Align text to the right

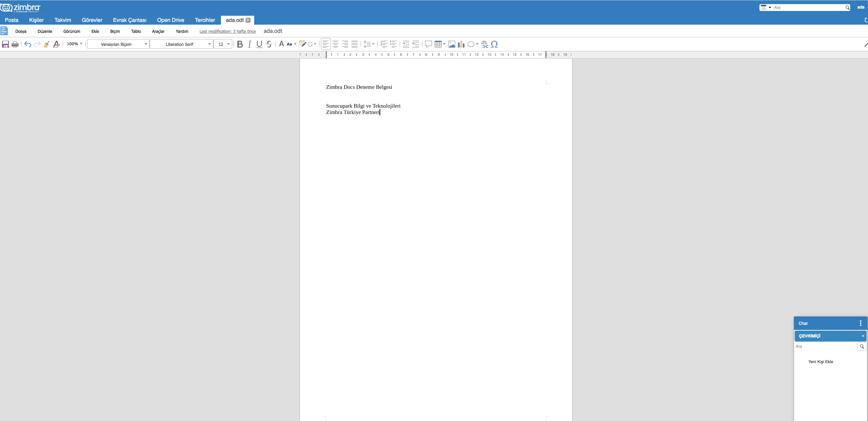[x=345, y=44]
